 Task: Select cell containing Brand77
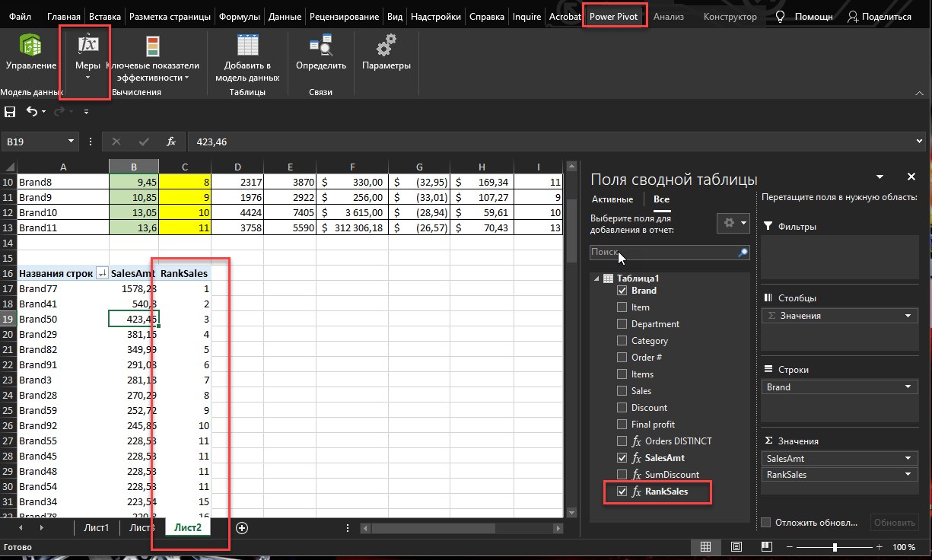pos(62,289)
